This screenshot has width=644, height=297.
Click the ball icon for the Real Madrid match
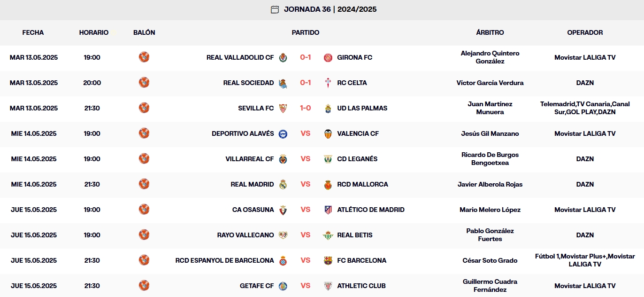pos(144,184)
